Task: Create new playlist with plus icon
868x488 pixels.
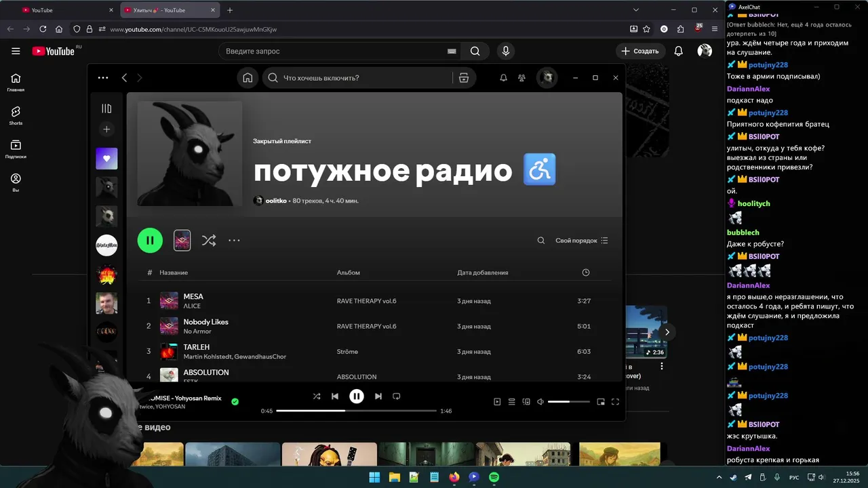Action: 106,129
